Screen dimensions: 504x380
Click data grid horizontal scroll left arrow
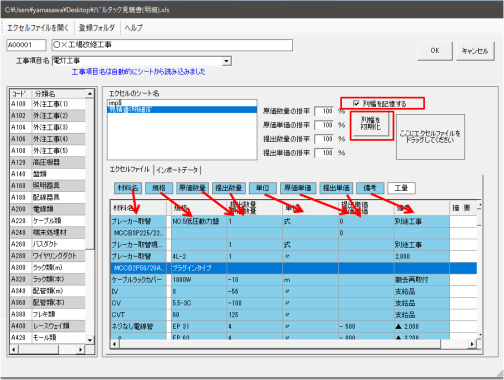(x=115, y=344)
